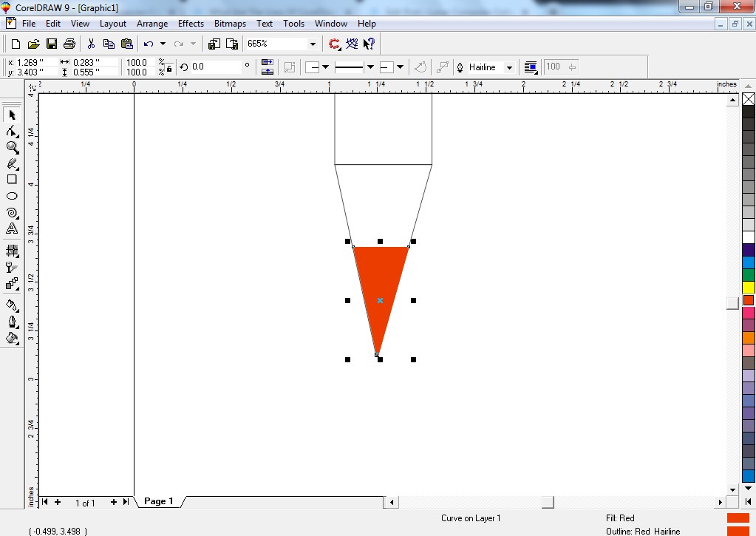The height and width of the screenshot is (536, 756).
Task: Click the red Fill swatch in status bar
Action: pos(738,518)
